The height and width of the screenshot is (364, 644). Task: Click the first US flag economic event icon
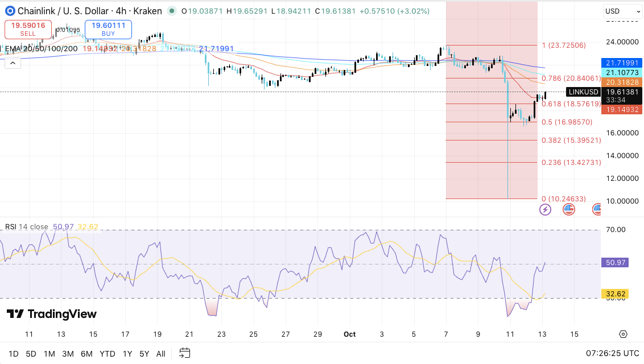[x=569, y=209]
